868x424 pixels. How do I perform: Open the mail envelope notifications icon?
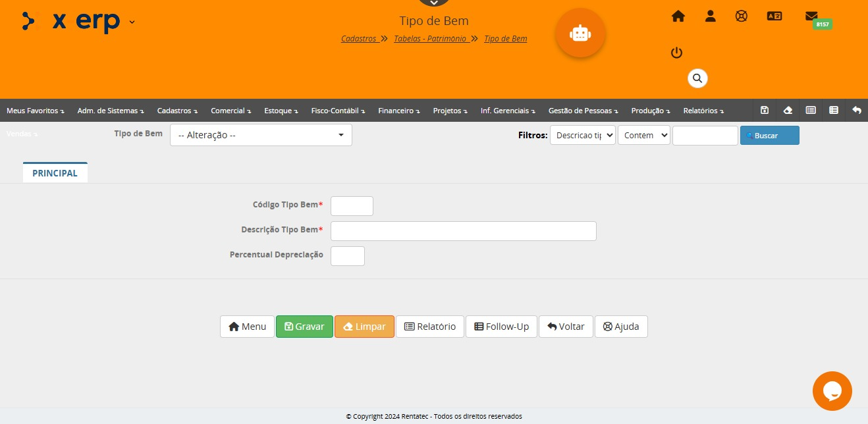[811, 16]
